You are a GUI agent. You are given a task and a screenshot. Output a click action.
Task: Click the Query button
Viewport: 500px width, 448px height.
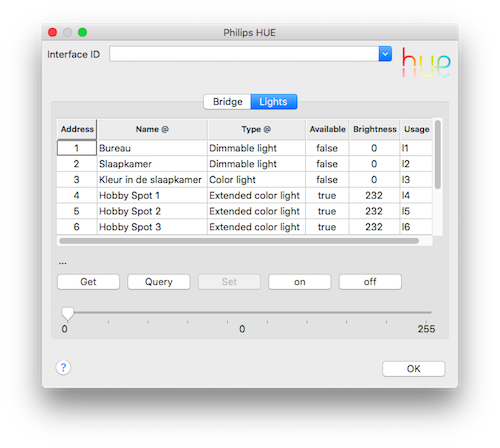pyautogui.click(x=159, y=282)
